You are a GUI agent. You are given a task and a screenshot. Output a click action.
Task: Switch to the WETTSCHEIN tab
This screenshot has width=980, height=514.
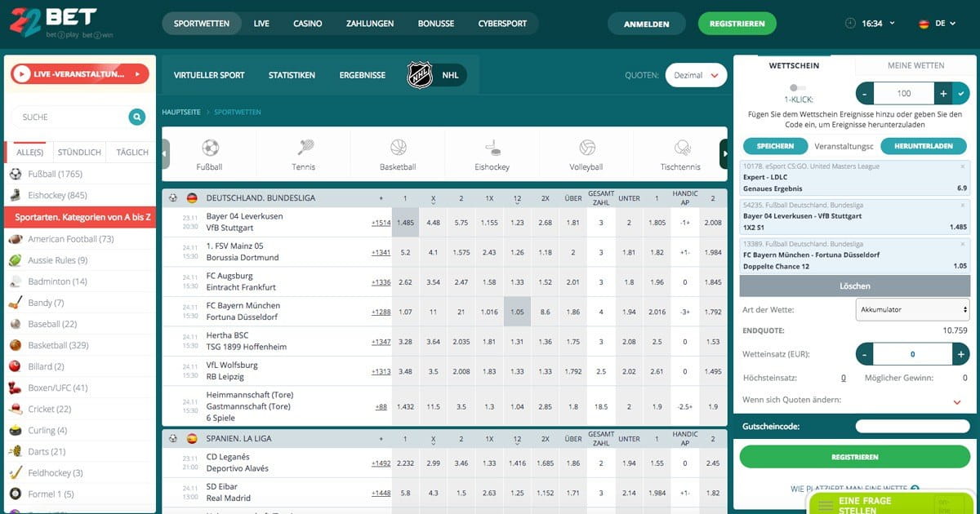pyautogui.click(x=795, y=65)
